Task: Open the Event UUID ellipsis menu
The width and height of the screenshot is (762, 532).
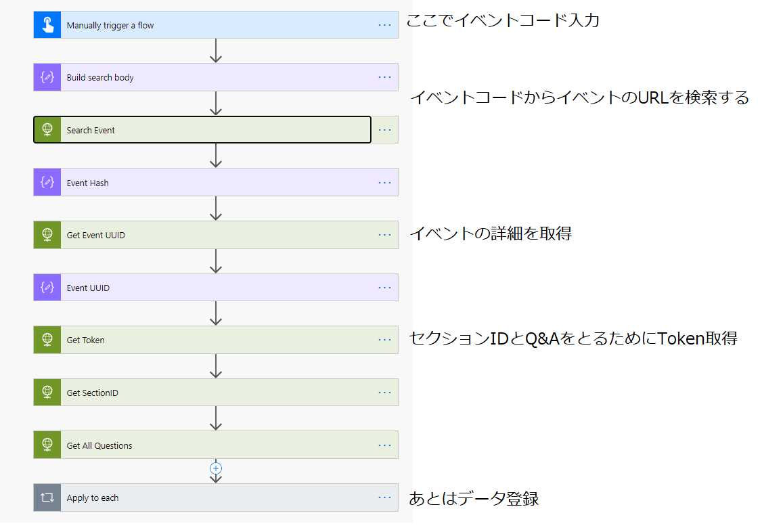Action: 384,288
